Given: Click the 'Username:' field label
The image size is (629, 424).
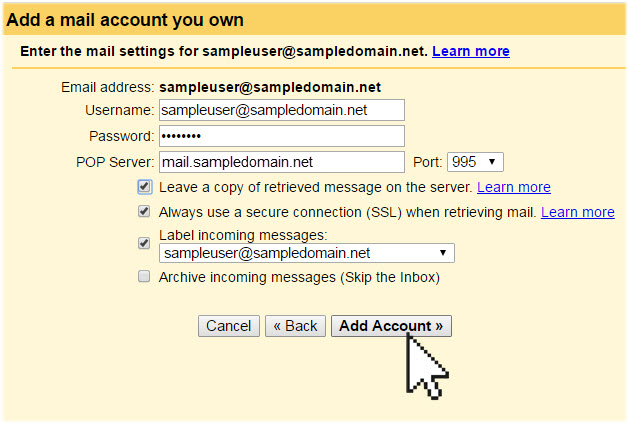Looking at the screenshot, I should 121,110.
